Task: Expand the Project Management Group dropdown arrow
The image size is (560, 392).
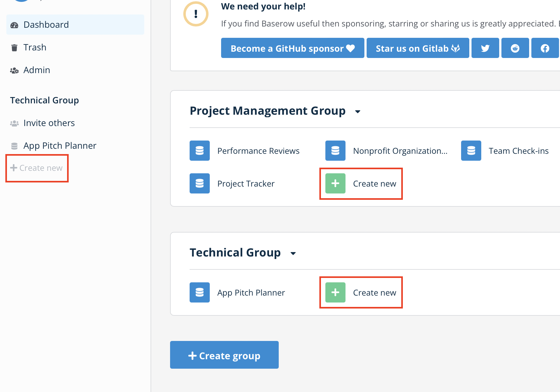Action: point(357,112)
